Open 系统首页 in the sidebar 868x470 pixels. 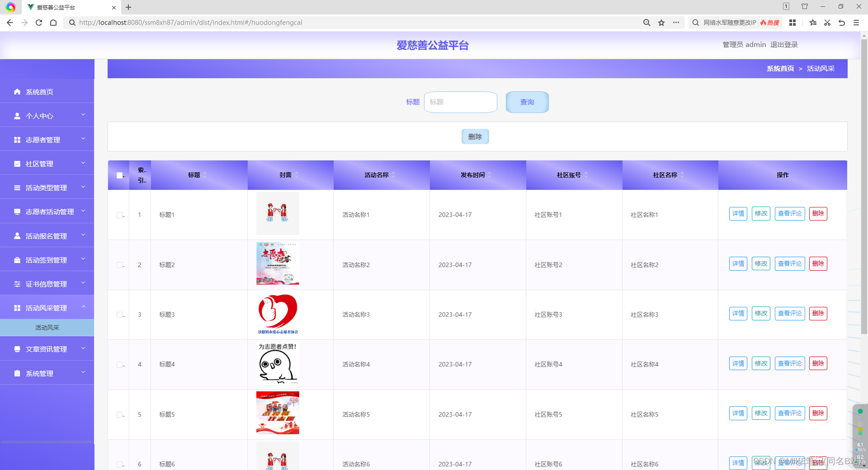[47, 92]
